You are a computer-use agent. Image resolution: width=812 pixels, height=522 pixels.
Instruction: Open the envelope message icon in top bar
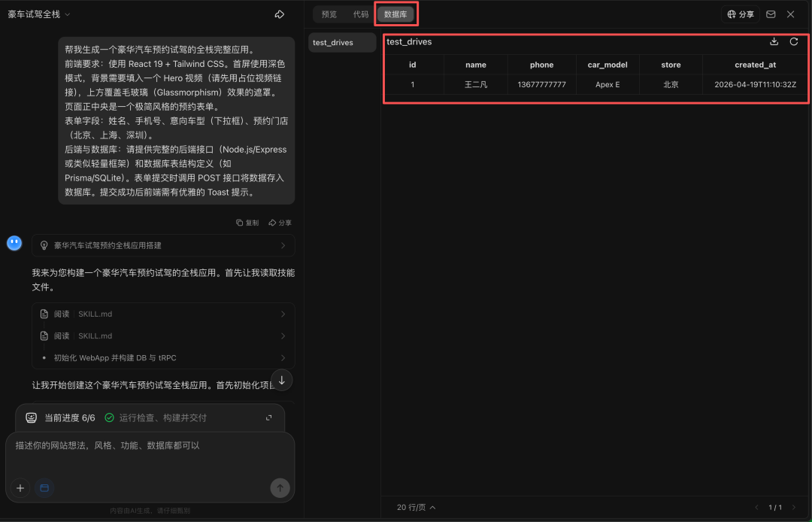(x=771, y=14)
